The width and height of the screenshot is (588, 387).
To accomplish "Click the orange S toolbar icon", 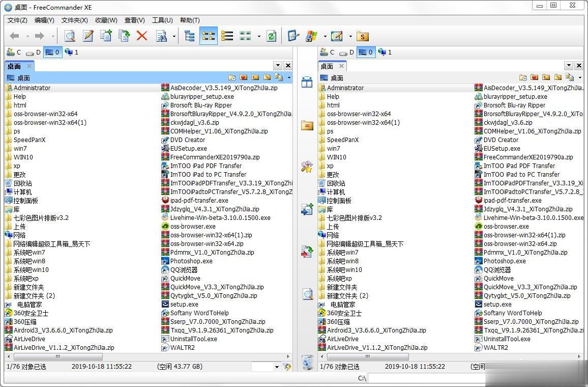I will (x=363, y=37).
